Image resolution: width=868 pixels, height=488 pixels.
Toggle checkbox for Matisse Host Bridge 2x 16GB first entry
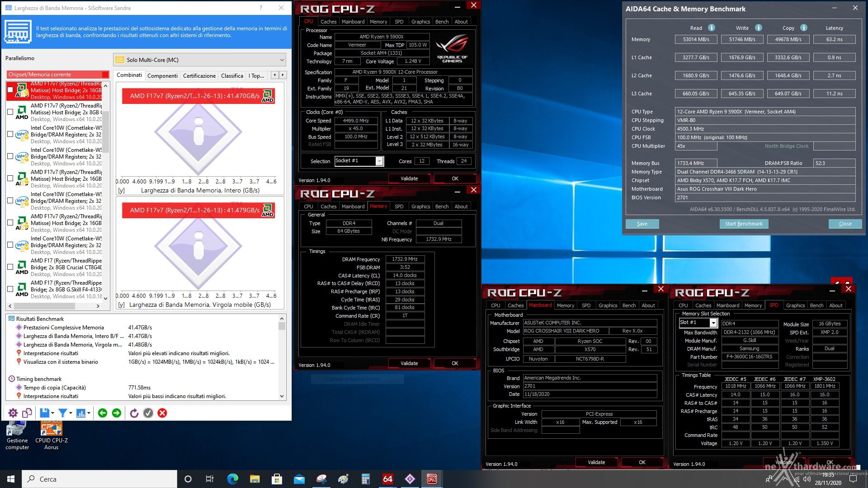point(10,90)
